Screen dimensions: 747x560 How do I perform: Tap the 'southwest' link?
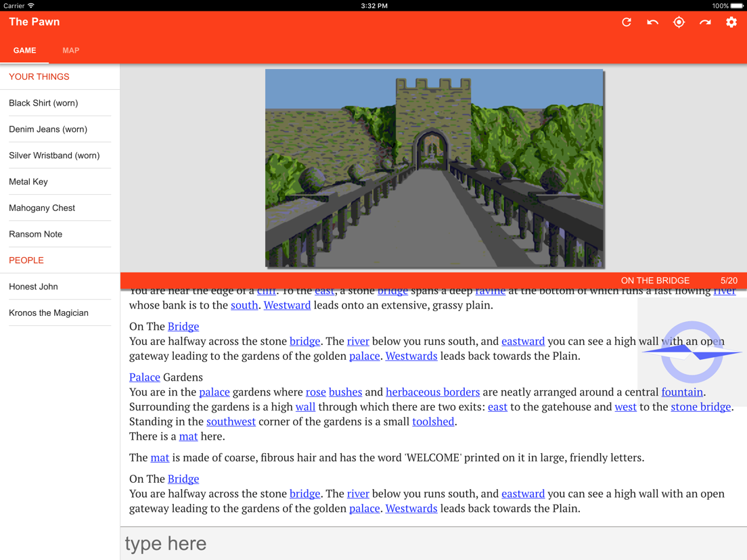point(231,421)
